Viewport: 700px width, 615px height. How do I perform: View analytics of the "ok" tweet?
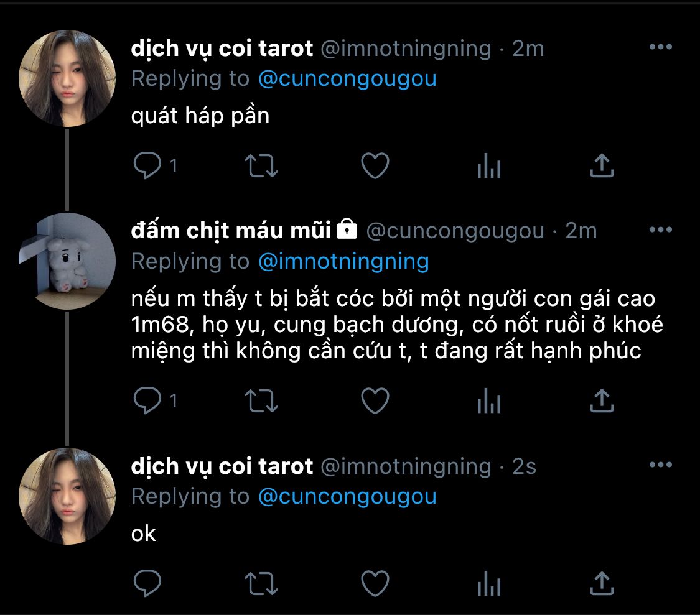pyautogui.click(x=488, y=583)
